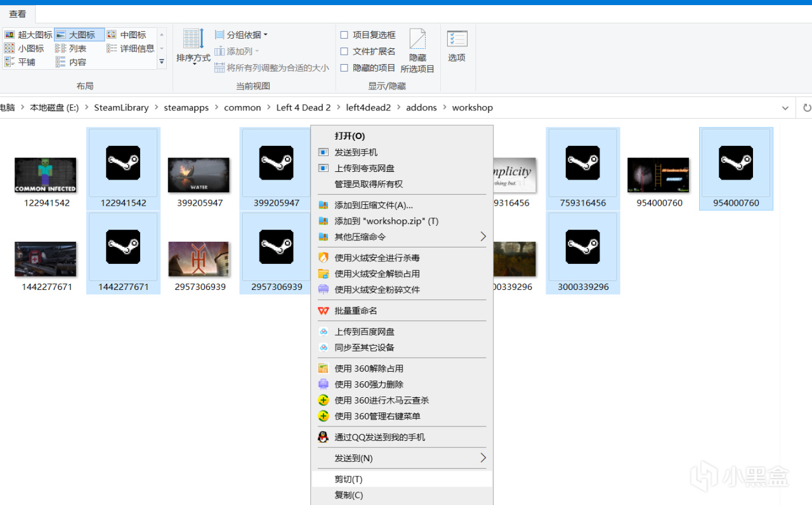The image size is (812, 505).
Task: Choose 超大图标 view layout
Action: (x=28, y=35)
